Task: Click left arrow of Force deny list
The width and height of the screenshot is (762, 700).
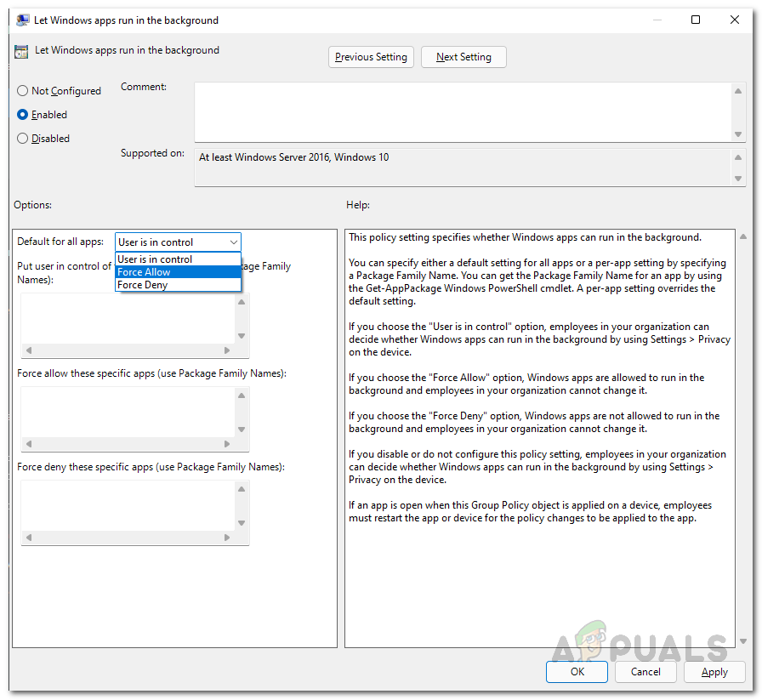Action: click(29, 538)
